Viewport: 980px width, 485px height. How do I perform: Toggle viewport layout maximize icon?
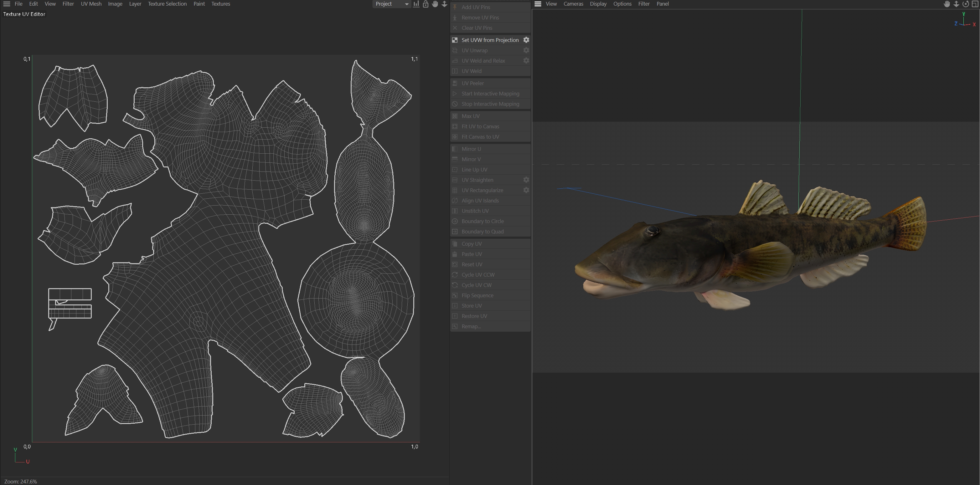tap(975, 4)
